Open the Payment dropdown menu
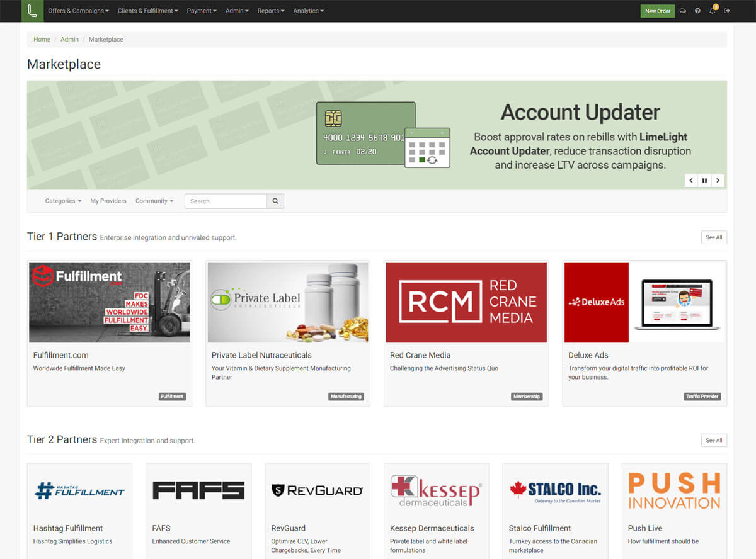The image size is (756, 559). coord(202,11)
